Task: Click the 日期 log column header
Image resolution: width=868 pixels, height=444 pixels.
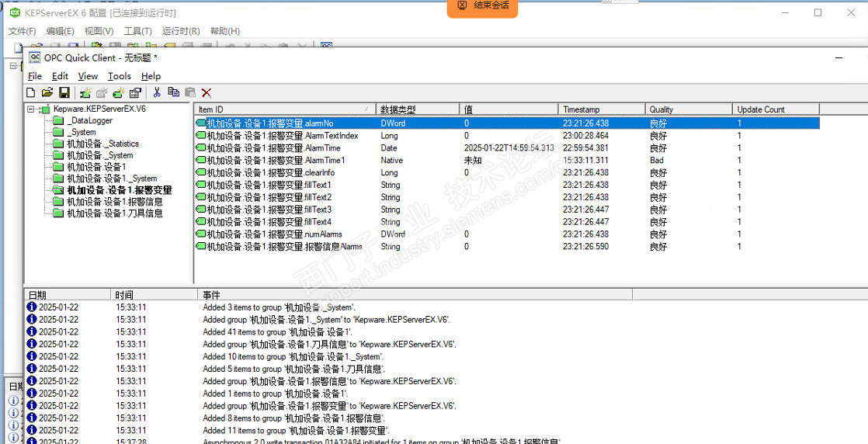Action: 68,294
